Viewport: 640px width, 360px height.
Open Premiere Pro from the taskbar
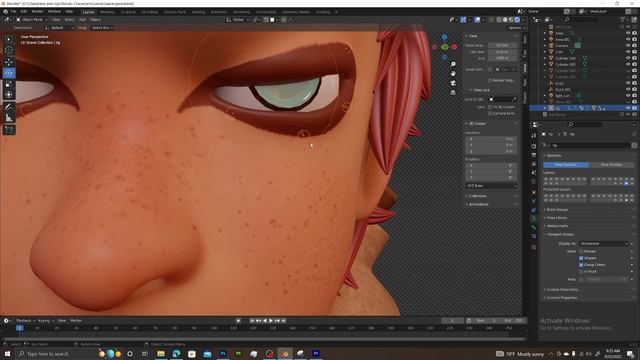tap(316, 353)
